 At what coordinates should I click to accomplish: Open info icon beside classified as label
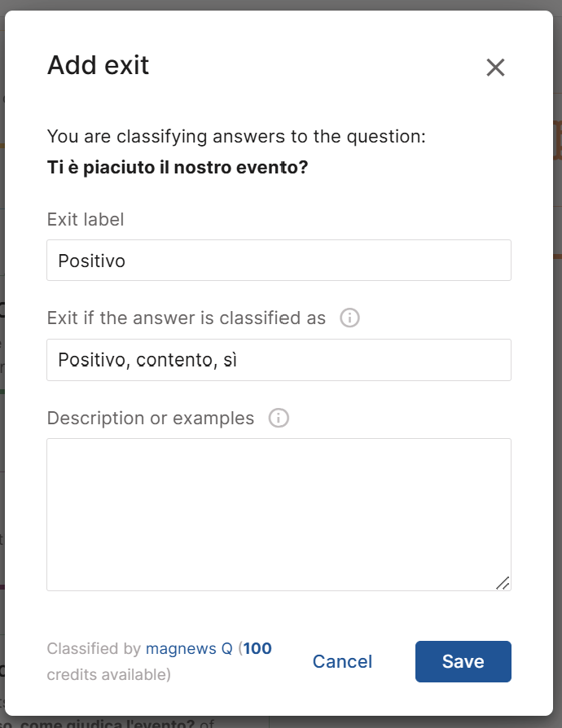(349, 318)
